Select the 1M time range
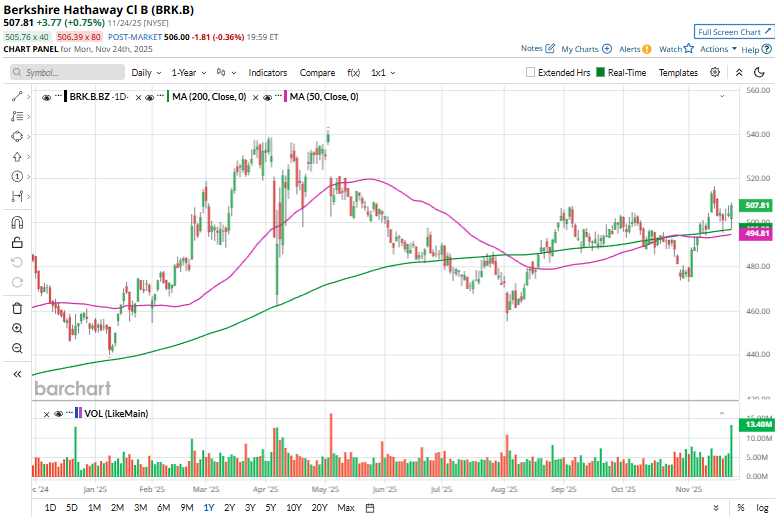Viewport: 775px width, 525px height. (94, 508)
